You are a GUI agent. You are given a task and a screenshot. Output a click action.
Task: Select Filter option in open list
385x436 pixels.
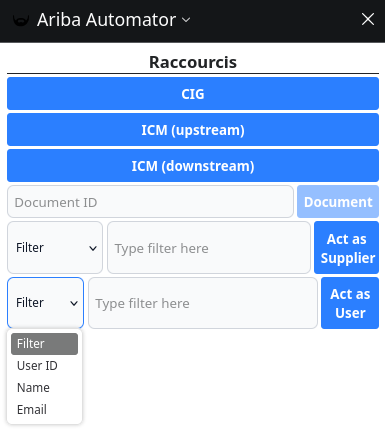click(x=44, y=344)
